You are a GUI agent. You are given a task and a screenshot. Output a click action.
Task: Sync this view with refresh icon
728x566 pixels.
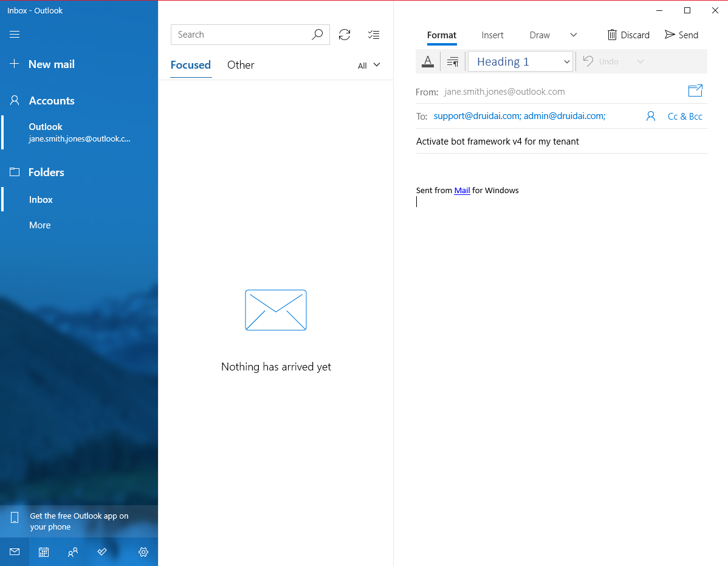[345, 35]
